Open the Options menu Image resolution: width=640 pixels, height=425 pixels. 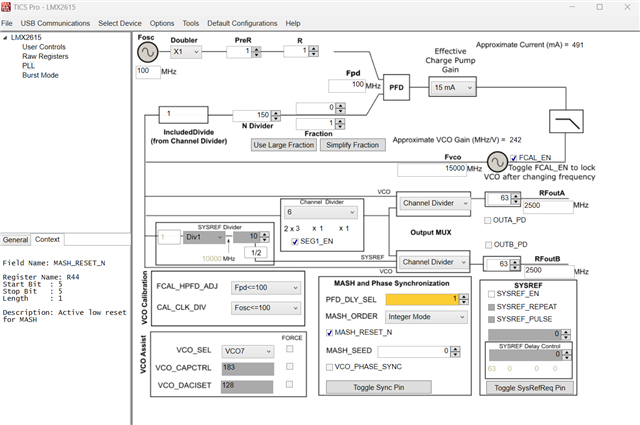(162, 23)
